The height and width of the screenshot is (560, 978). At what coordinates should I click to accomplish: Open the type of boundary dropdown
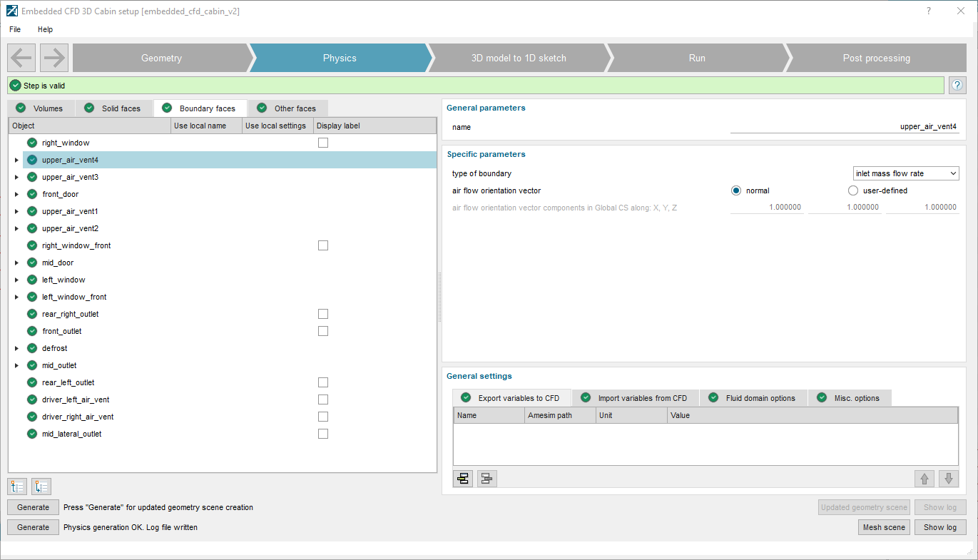coord(906,173)
